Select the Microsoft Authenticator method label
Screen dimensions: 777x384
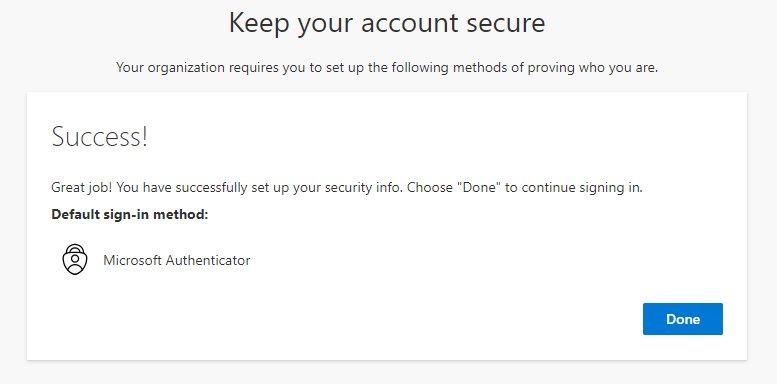(176, 260)
